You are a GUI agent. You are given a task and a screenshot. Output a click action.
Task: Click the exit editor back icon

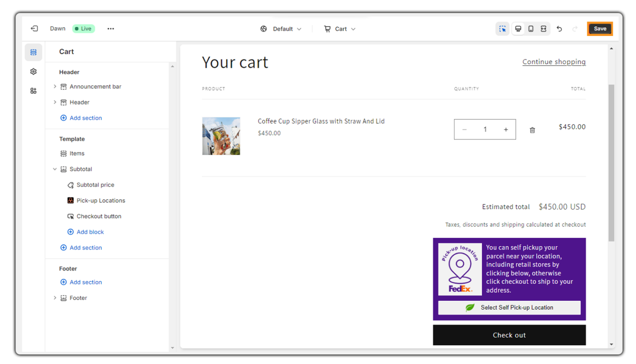(34, 29)
